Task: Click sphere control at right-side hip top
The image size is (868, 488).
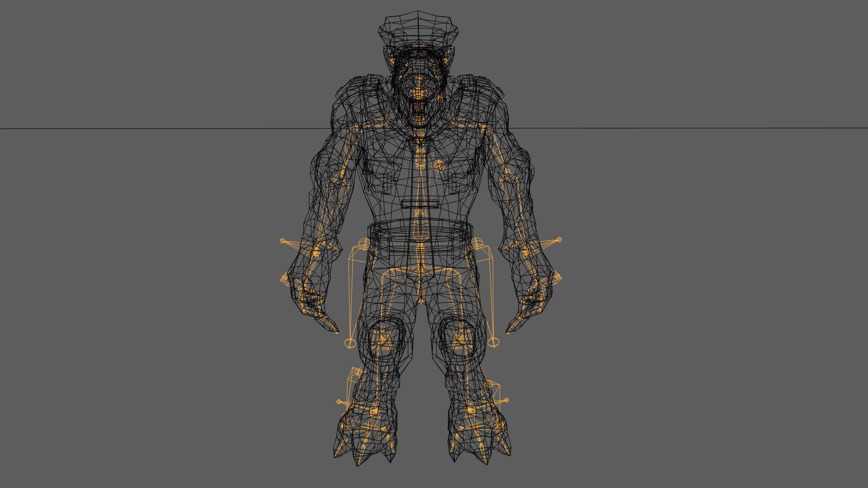Action: 477,244
